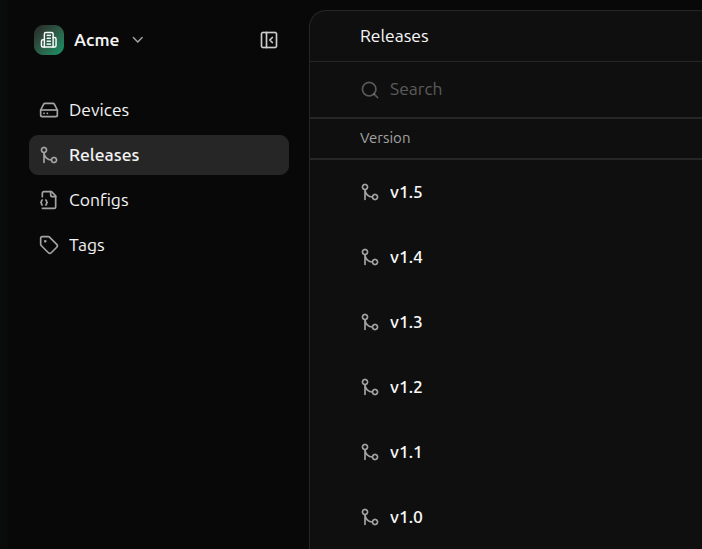Focus the releases Search field

(x=500, y=89)
